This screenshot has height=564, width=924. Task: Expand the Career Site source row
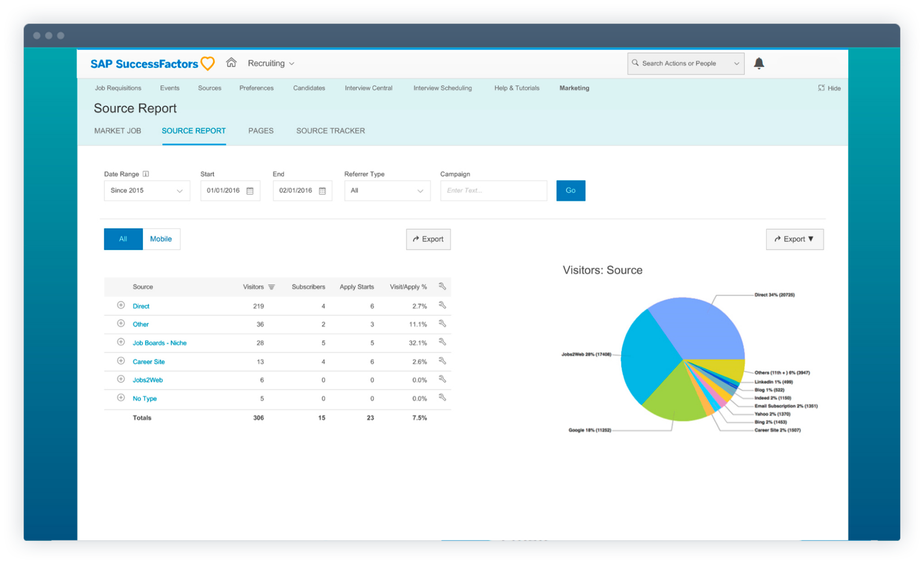click(121, 361)
